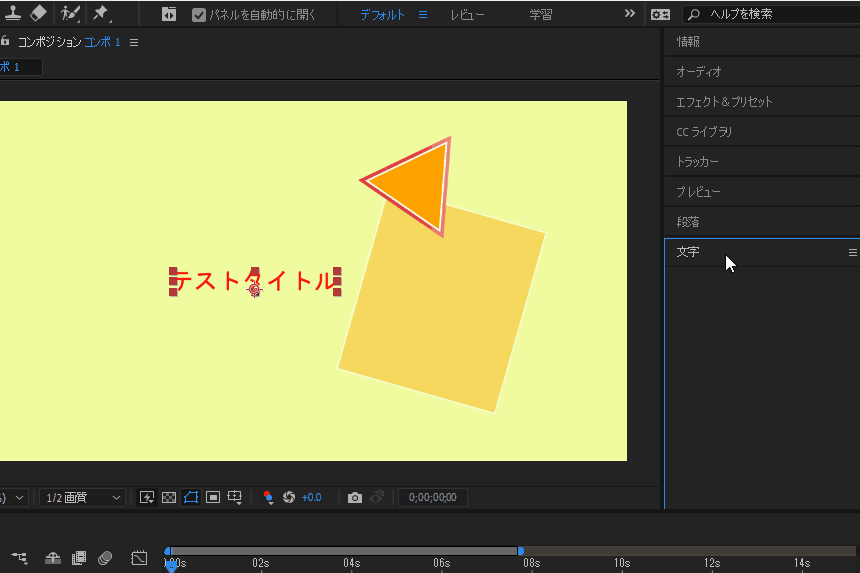Enable Frame Blending for layers
Image resolution: width=860 pixels, height=573 pixels.
[79, 558]
